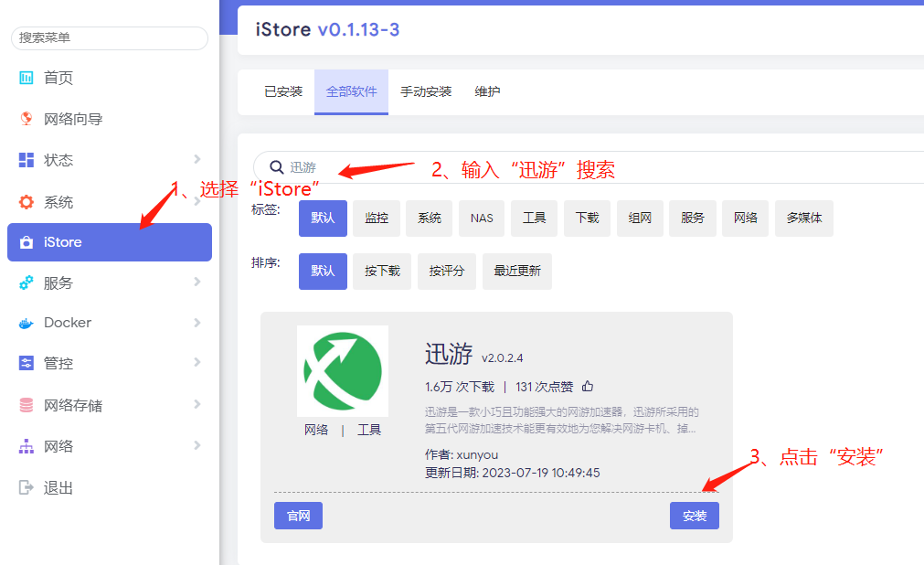Viewport: 924px width, 565px height.
Task: Click the 首页 home icon in sidebar
Action: point(27,78)
